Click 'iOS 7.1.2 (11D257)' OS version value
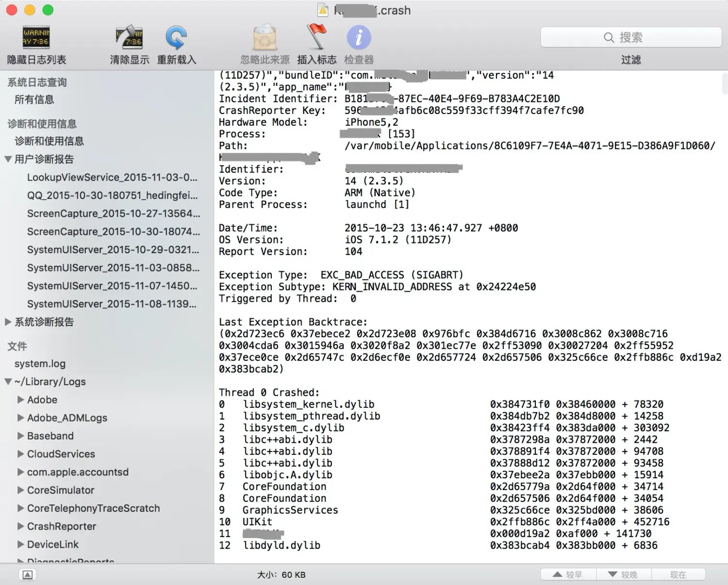Image resolution: width=728 pixels, height=585 pixels. (398, 240)
